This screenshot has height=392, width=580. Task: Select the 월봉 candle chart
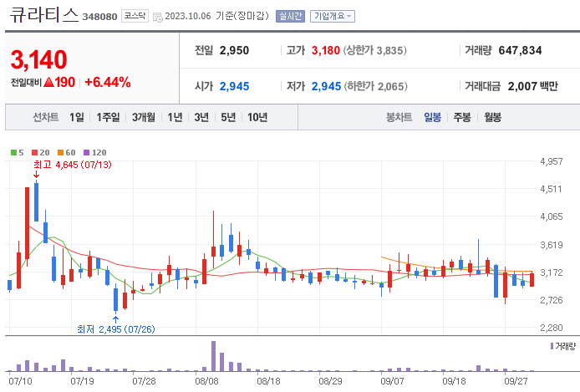click(493, 118)
